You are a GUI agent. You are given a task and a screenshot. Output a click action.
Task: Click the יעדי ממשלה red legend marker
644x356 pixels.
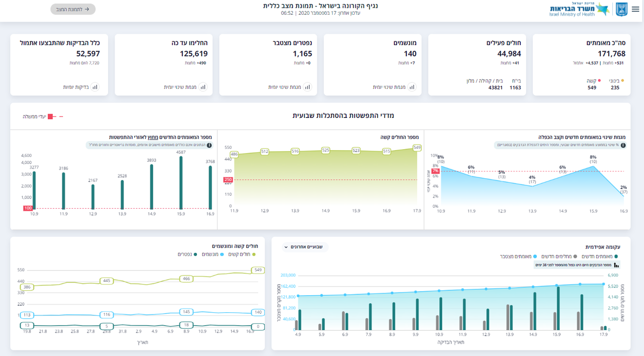(x=51, y=117)
